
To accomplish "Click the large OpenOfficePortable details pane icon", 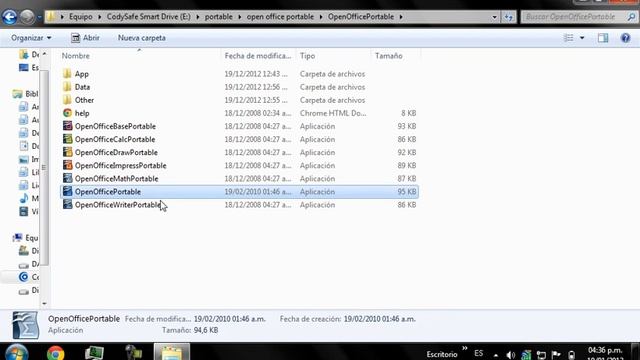I will click(25, 325).
